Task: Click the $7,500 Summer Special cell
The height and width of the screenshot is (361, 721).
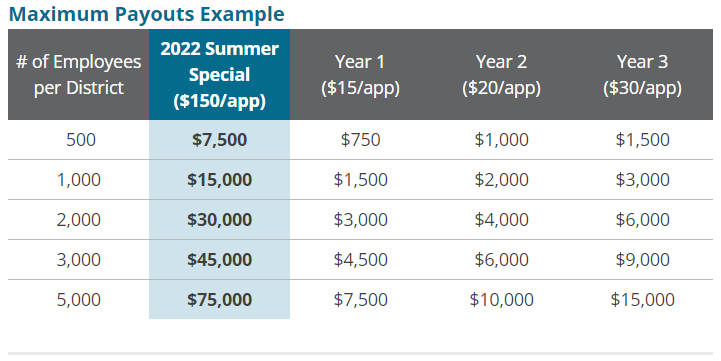Action: click(x=219, y=140)
